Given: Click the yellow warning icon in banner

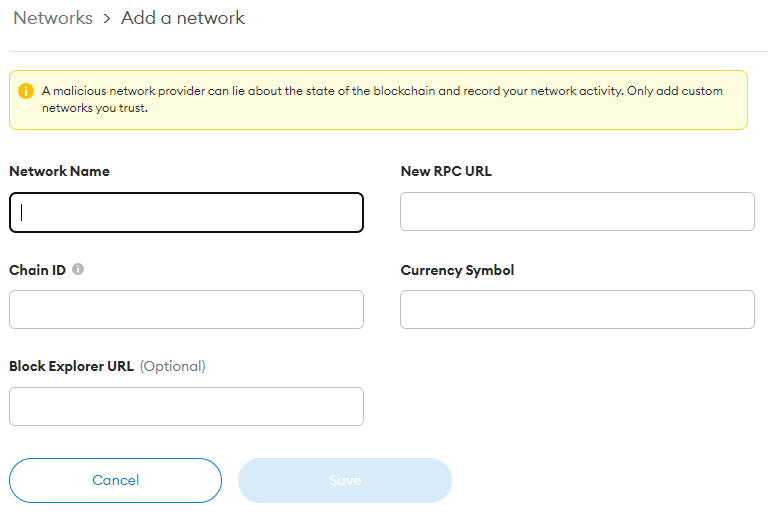Looking at the screenshot, I should coord(26,91).
